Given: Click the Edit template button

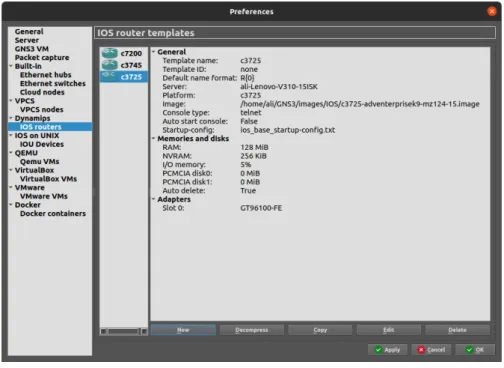Looking at the screenshot, I should [x=389, y=330].
